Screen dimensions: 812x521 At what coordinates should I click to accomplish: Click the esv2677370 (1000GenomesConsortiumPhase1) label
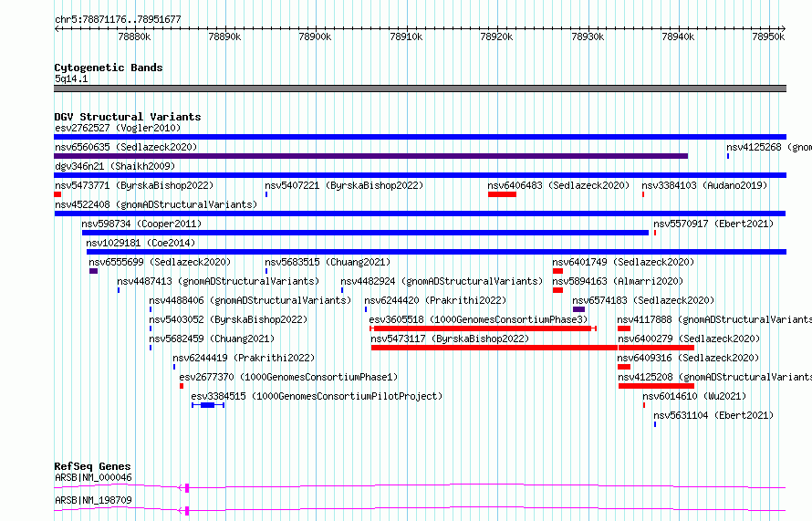[x=289, y=377]
